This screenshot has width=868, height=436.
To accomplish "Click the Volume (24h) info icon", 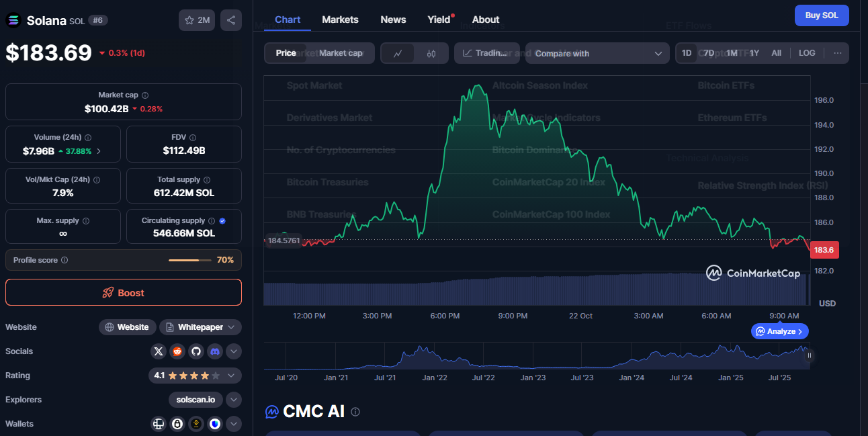I will (x=88, y=138).
